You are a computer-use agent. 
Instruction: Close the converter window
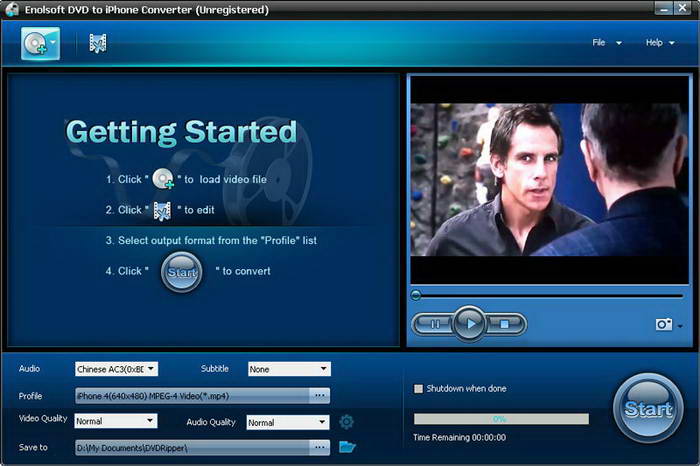tap(683, 8)
